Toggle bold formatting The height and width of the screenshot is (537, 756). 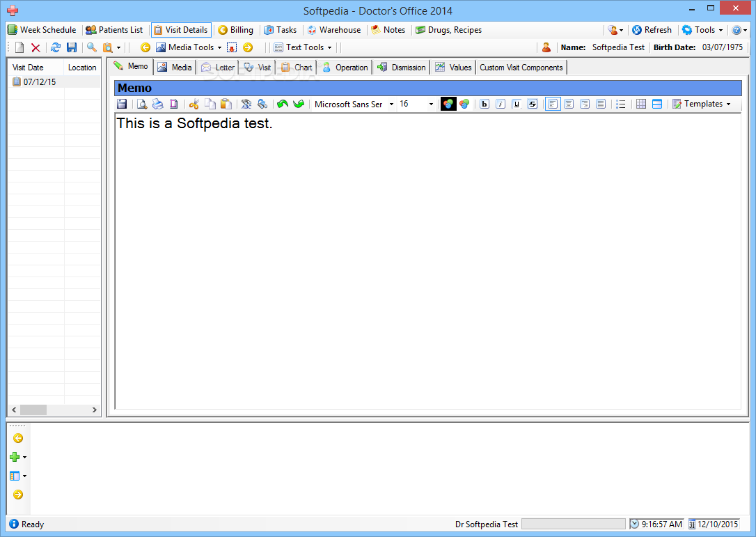click(x=485, y=104)
